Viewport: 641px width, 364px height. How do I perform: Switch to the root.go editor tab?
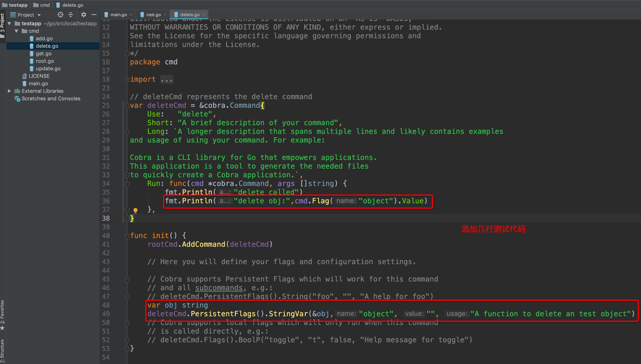click(x=153, y=15)
